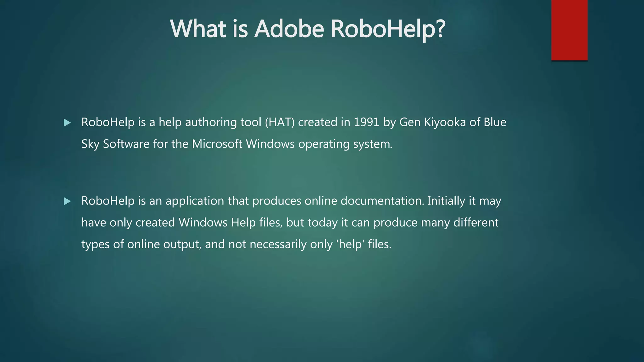Click 'many different' in the second bullet

459,222
